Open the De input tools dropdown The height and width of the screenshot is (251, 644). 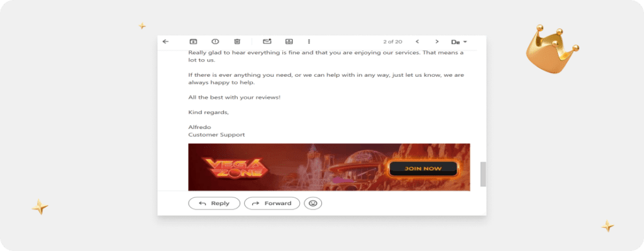[459, 42]
